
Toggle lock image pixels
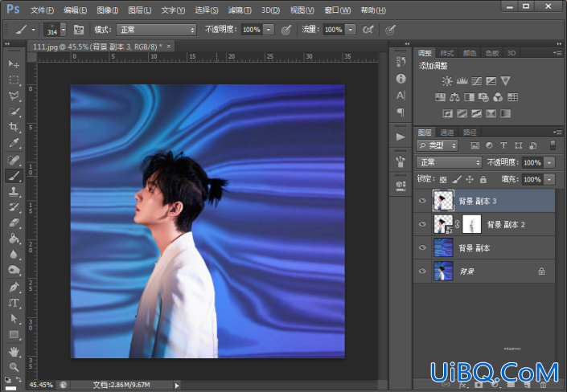457,179
